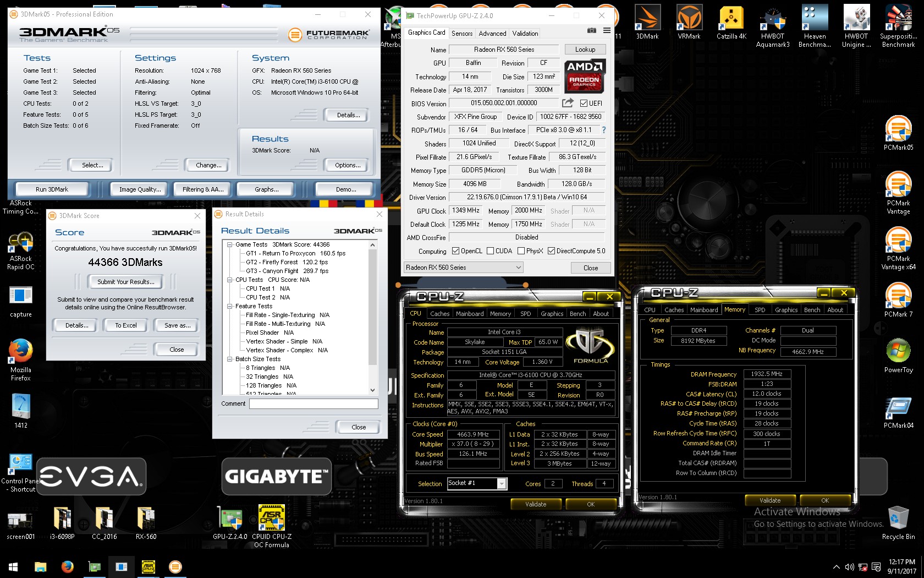Switch to GPU-Z Advanced tab
The height and width of the screenshot is (578, 924).
(492, 34)
